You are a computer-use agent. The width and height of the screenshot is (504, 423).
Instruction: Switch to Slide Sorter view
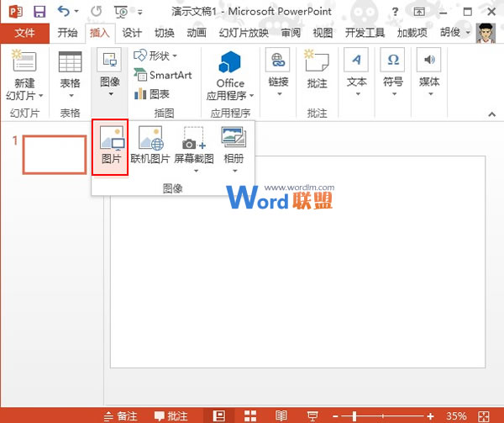tap(250, 415)
